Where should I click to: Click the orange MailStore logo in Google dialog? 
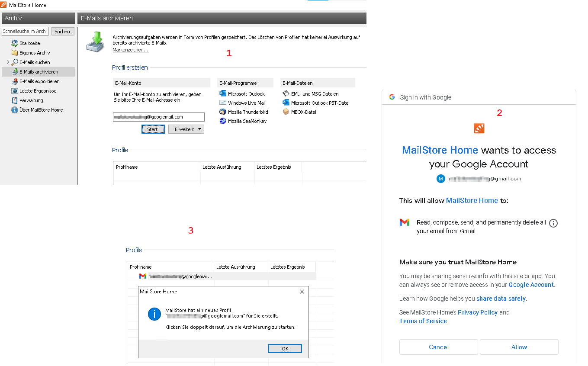479,128
